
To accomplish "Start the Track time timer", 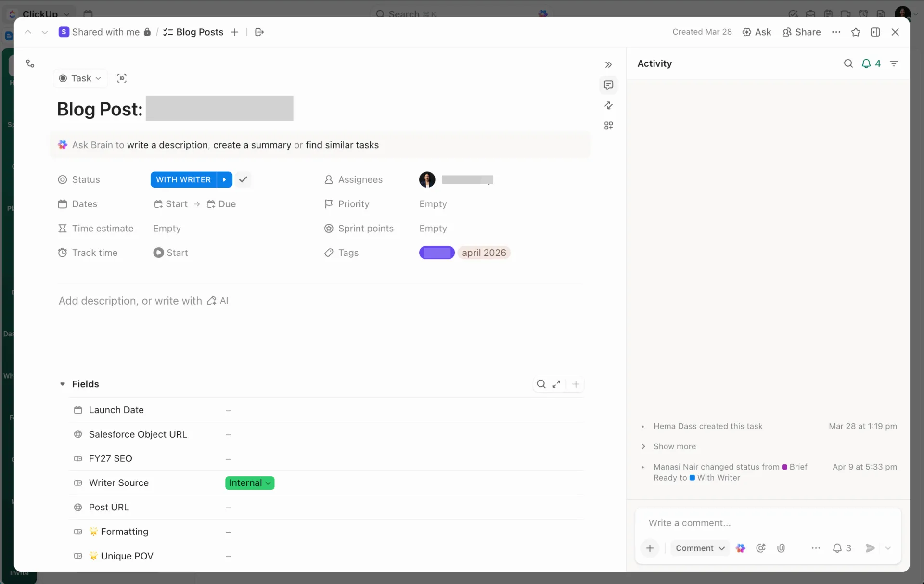I will tap(170, 253).
